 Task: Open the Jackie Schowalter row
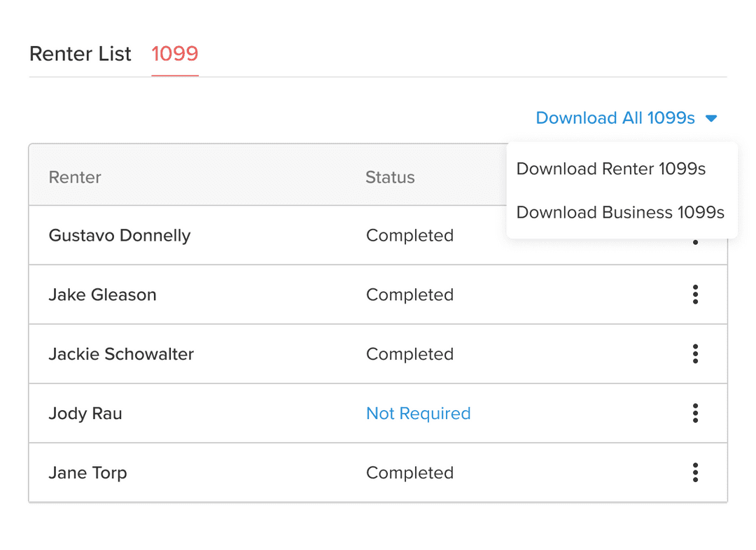pyautogui.click(x=121, y=354)
